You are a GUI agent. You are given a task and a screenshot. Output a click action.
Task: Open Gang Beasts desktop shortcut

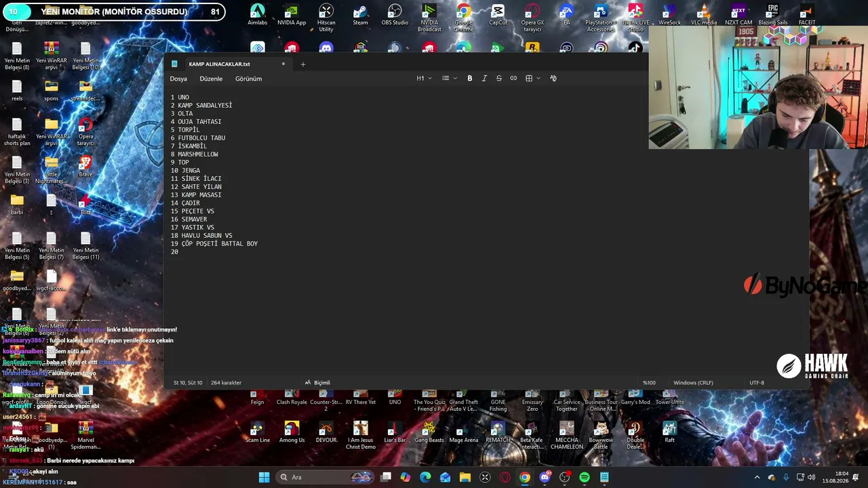[429, 433]
